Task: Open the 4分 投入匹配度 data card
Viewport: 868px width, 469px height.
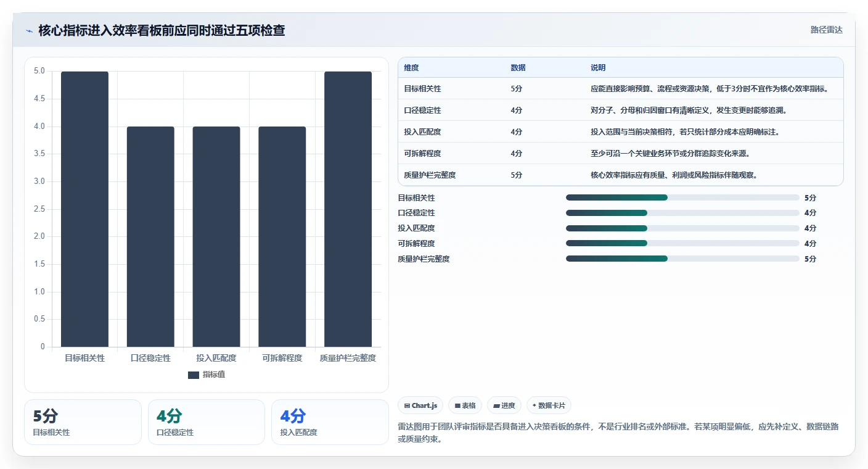Action: (x=330, y=422)
